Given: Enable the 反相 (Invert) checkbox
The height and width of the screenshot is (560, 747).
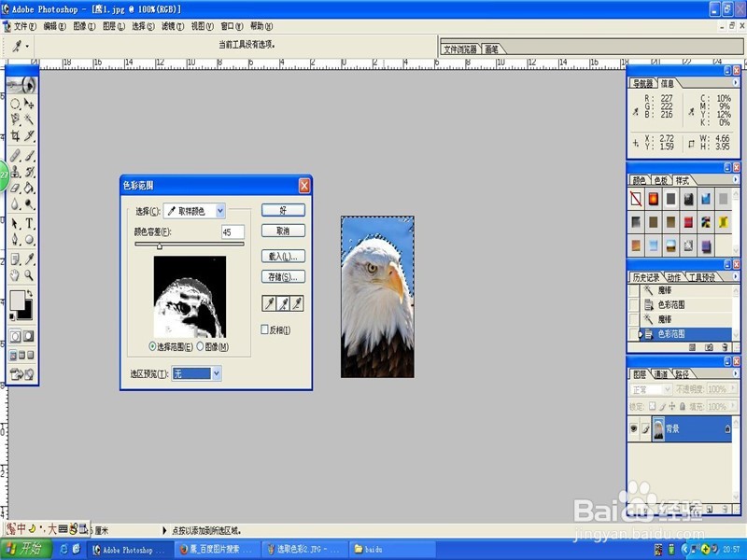Looking at the screenshot, I should click(265, 329).
